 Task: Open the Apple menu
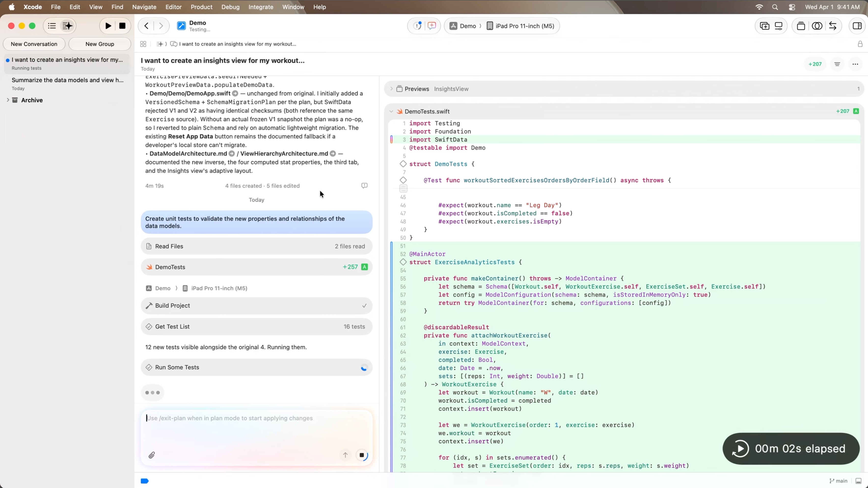pyautogui.click(x=12, y=7)
